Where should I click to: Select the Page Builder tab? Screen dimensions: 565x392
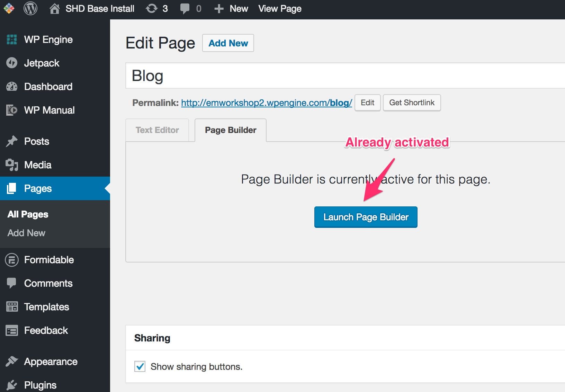tap(231, 130)
